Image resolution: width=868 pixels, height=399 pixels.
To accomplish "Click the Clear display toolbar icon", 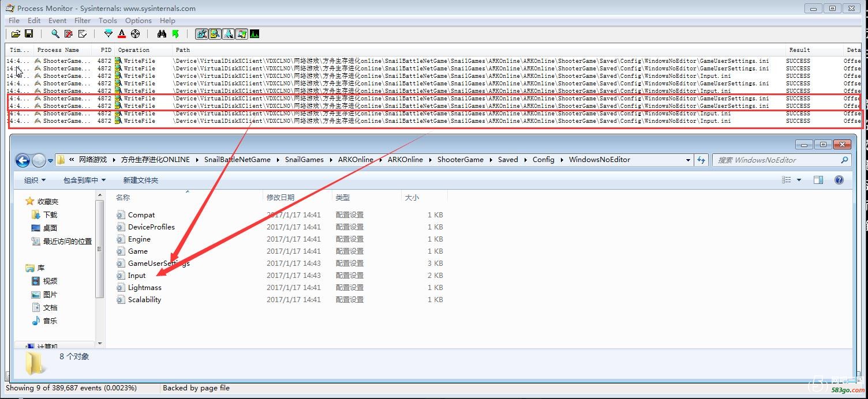I will (x=83, y=34).
